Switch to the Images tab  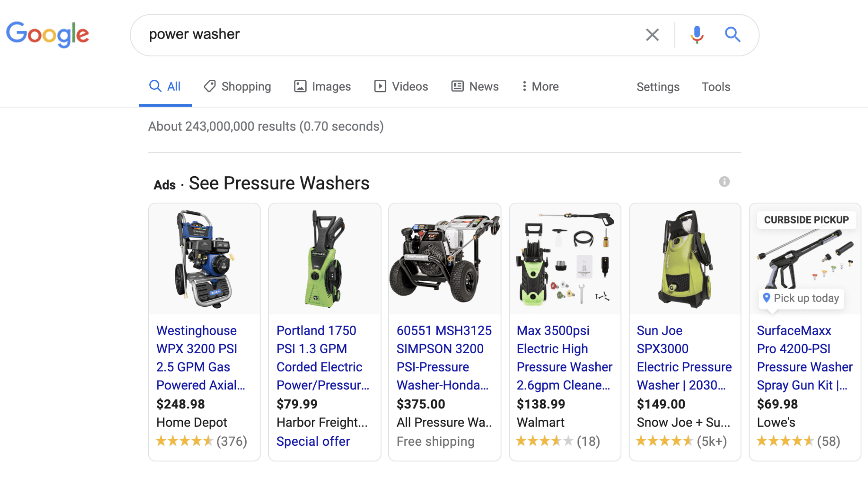click(x=322, y=86)
